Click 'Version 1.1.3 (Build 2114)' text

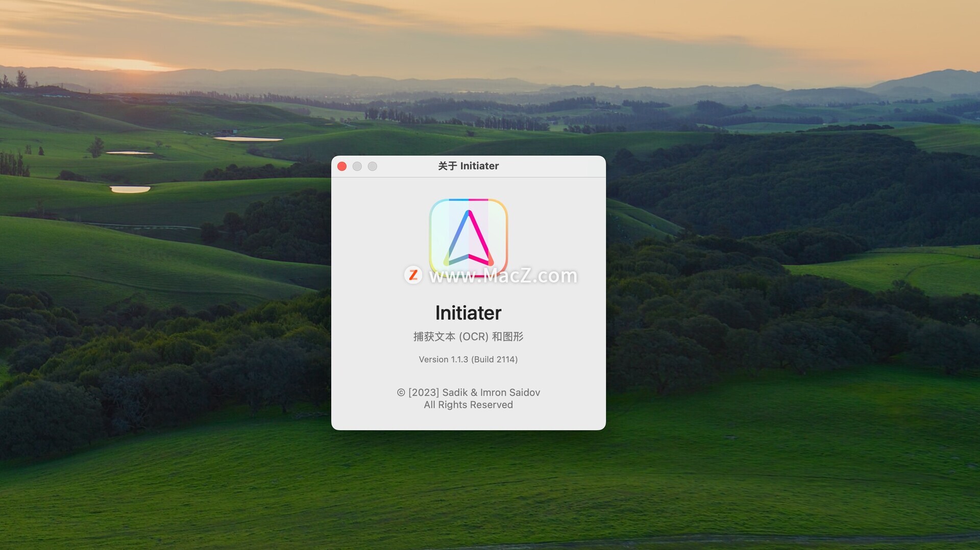coord(469,360)
